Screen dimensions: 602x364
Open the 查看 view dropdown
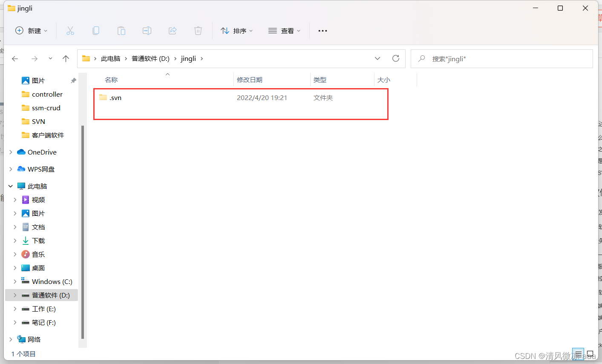click(x=284, y=31)
